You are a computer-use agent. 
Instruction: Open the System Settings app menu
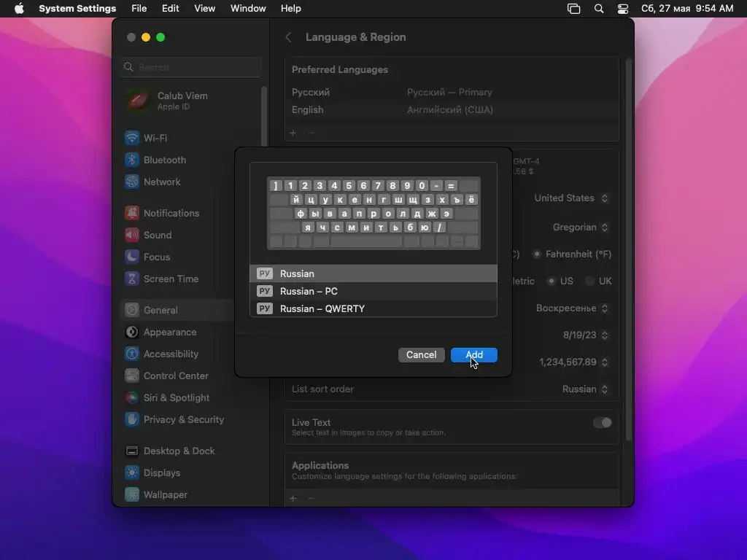[77, 9]
